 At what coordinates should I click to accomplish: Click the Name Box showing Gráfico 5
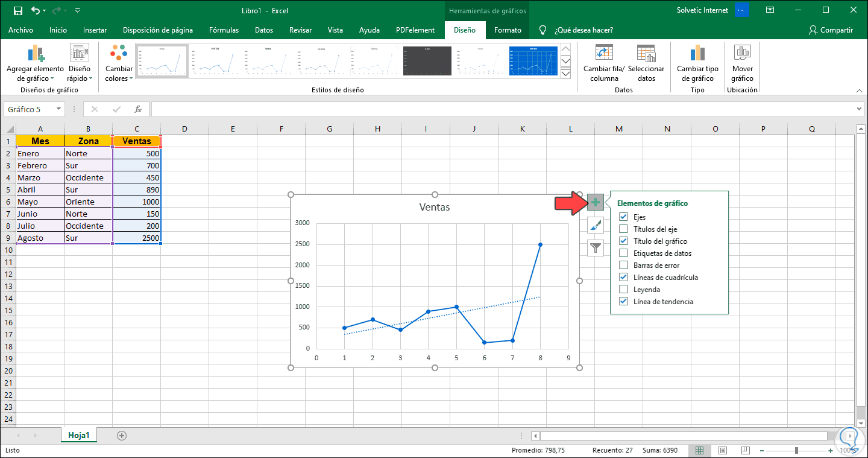(30, 109)
